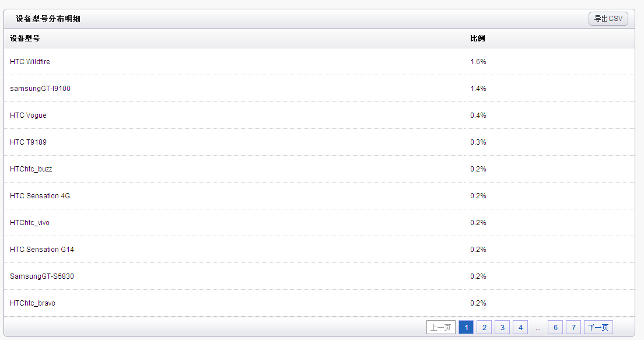Click the HTC Vogue entry

click(28, 115)
